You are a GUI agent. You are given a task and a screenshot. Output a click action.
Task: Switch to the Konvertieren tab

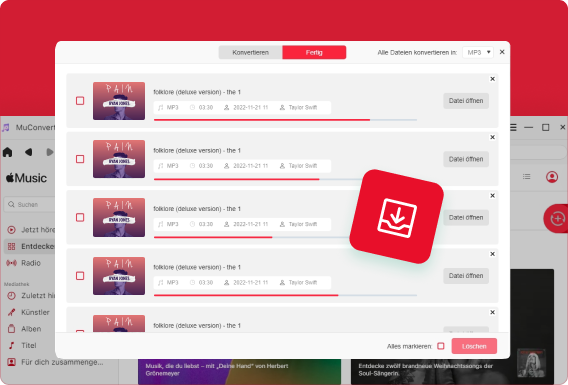click(x=250, y=53)
